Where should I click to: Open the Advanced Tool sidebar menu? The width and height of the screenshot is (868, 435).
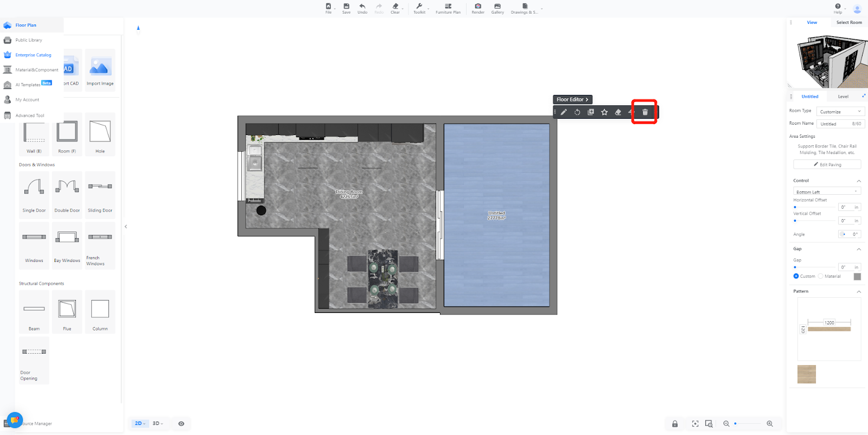point(32,116)
